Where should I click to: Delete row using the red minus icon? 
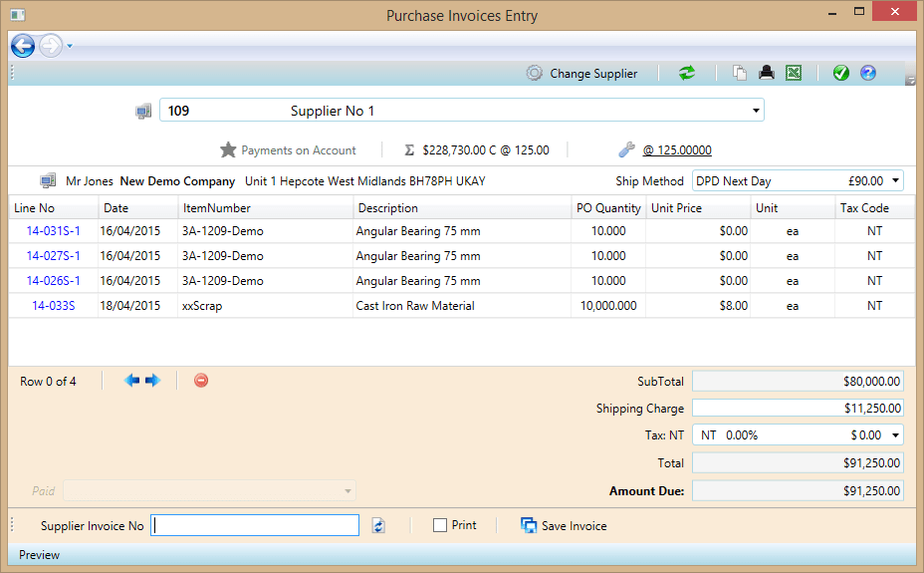click(201, 381)
